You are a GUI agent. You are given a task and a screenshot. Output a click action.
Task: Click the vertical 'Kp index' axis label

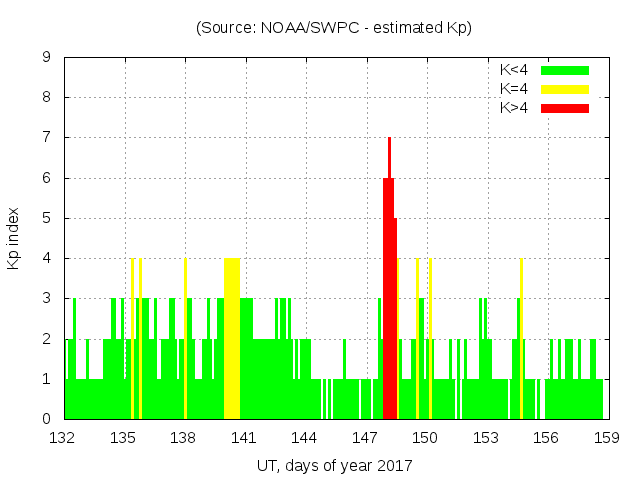click(14, 239)
